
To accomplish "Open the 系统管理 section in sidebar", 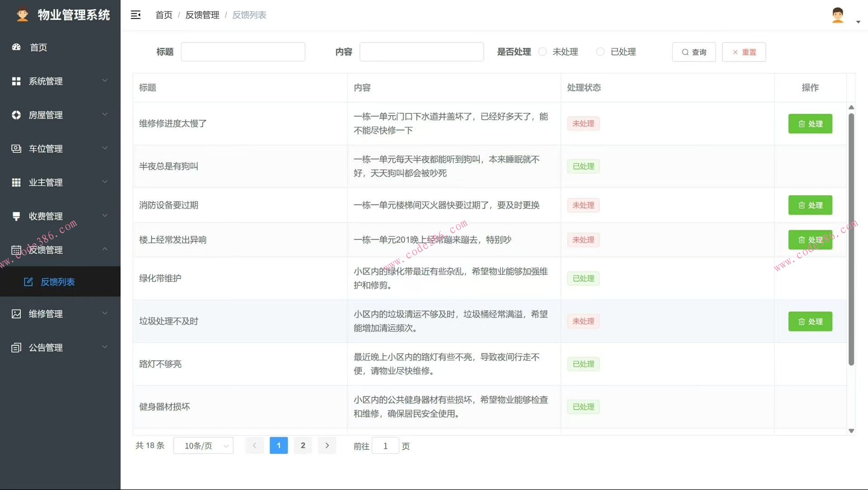I will (46, 81).
